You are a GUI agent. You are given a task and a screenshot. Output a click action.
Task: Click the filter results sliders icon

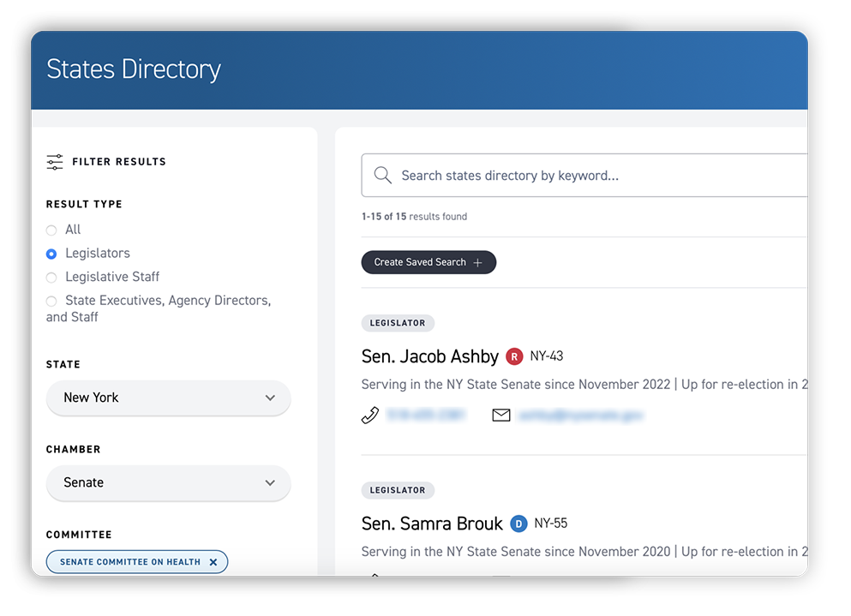point(54,161)
